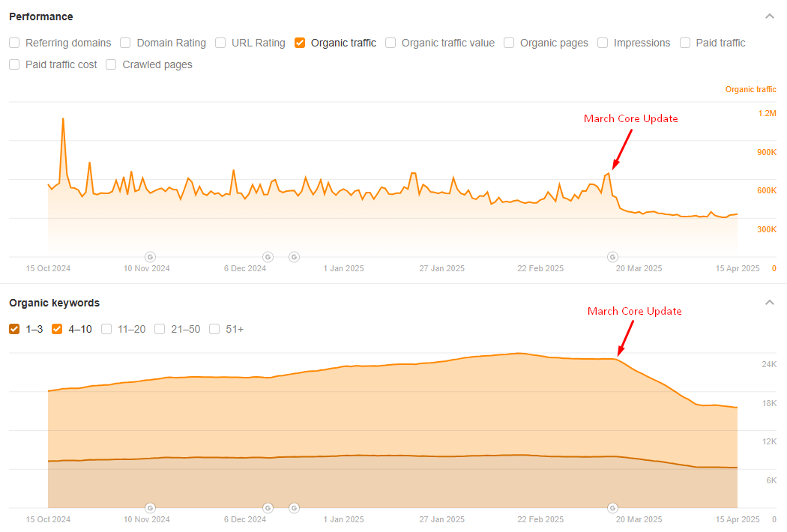
Task: Click the first Google update marker after 6 Dec 2024 in the Performance chart
Action: 268,257
